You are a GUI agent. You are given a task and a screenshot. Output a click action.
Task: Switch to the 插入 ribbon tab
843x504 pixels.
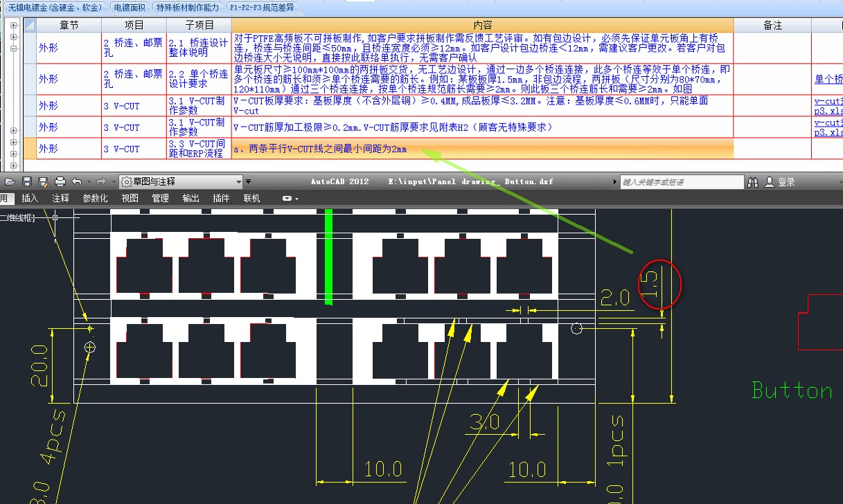30,198
